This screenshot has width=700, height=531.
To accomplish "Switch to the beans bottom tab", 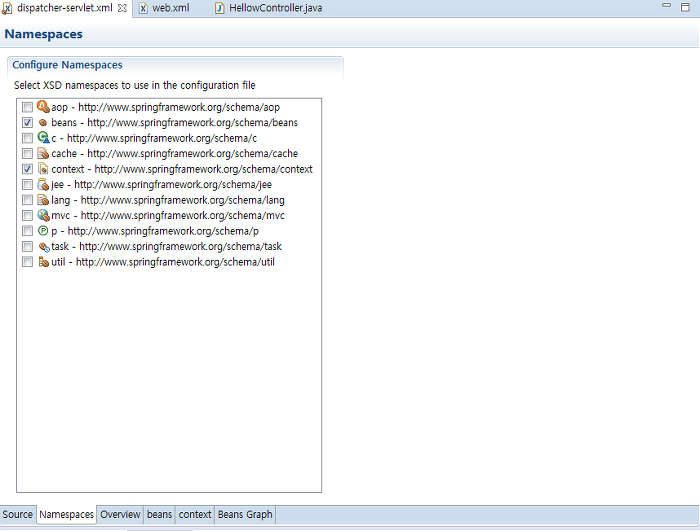I will tap(159, 514).
